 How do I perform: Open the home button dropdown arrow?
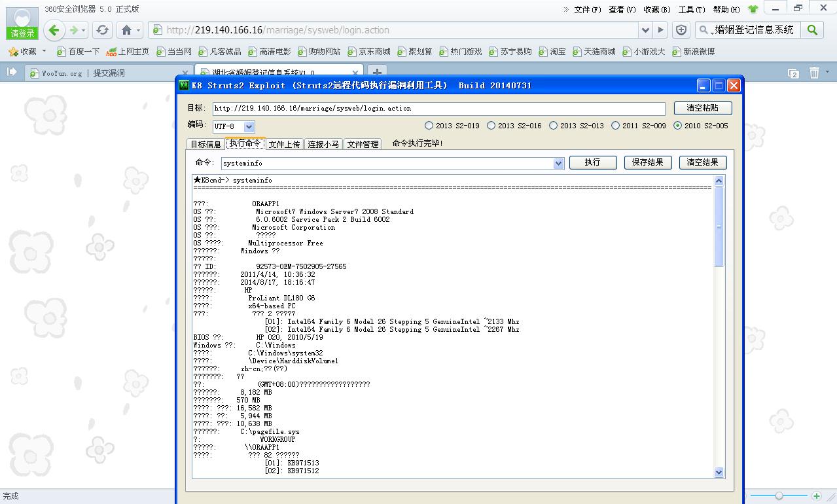[x=137, y=30]
